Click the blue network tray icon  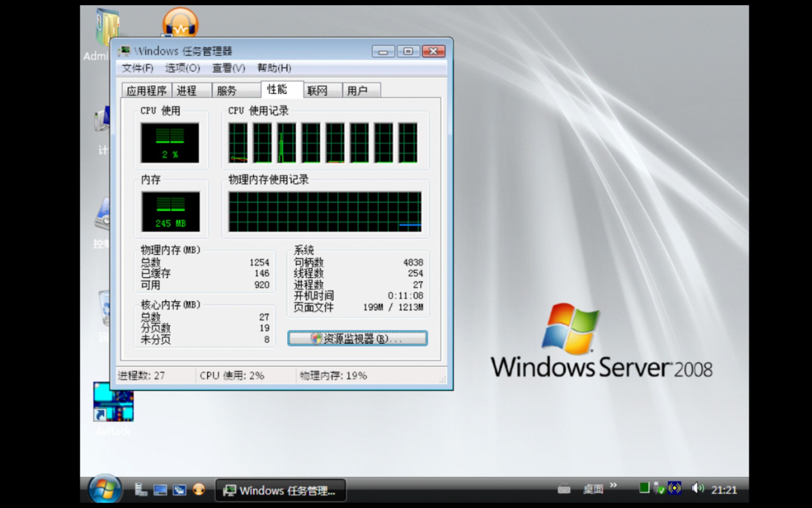(674, 488)
